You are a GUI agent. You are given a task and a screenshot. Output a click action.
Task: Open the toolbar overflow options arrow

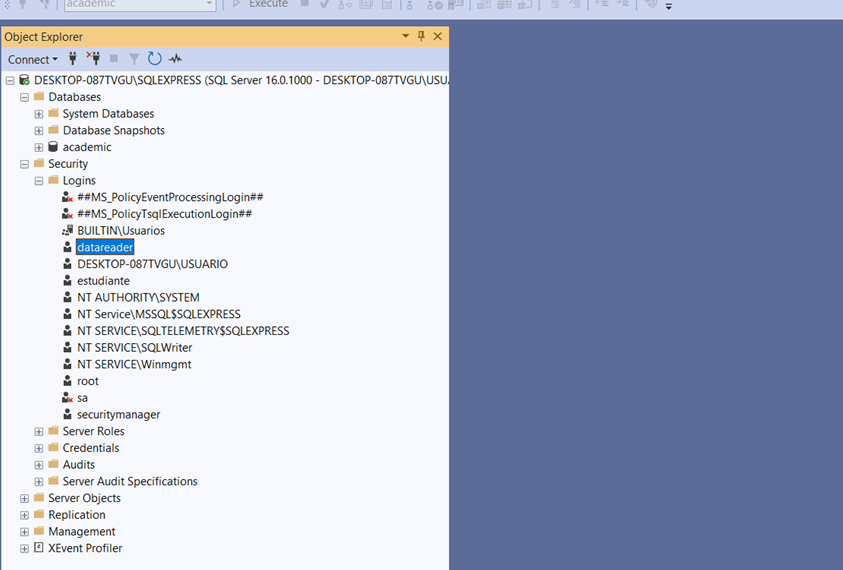click(x=669, y=6)
